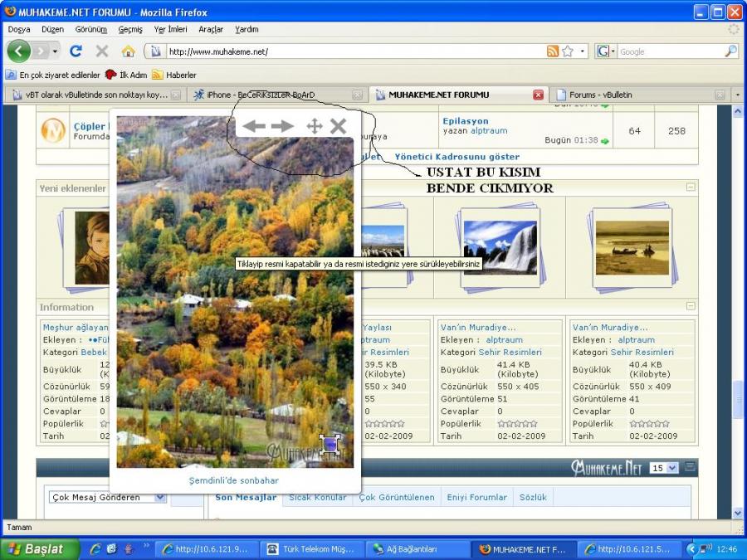Screen dimensions: 747x560
Task: Open the network icon in system tray
Action: 705,548
